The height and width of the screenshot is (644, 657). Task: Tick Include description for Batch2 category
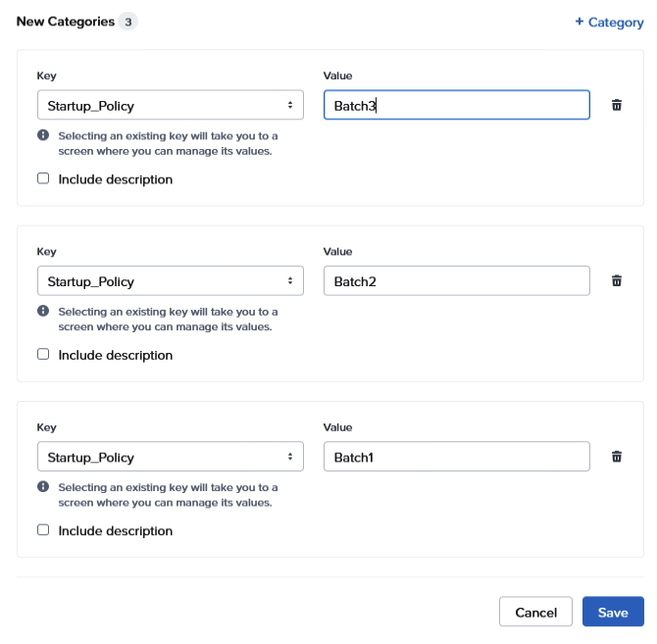point(43,355)
